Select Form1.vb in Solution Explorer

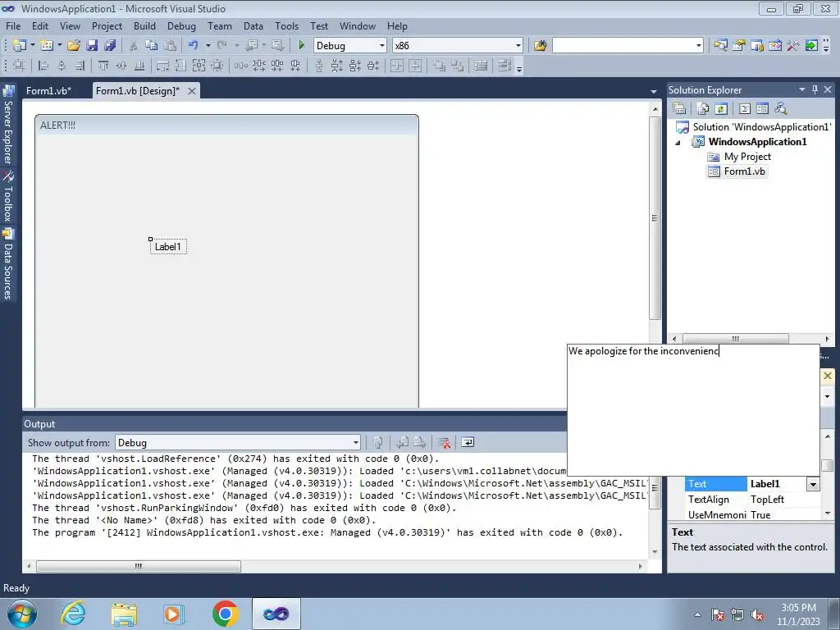(x=744, y=171)
